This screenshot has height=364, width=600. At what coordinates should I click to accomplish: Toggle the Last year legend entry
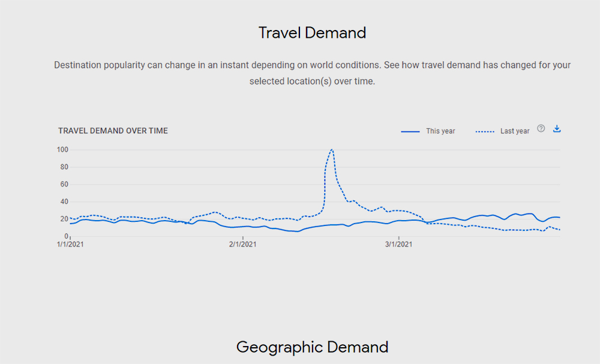(x=515, y=131)
